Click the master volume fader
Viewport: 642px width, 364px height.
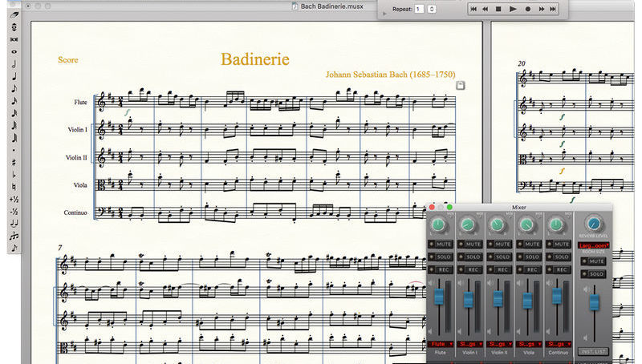tap(594, 302)
